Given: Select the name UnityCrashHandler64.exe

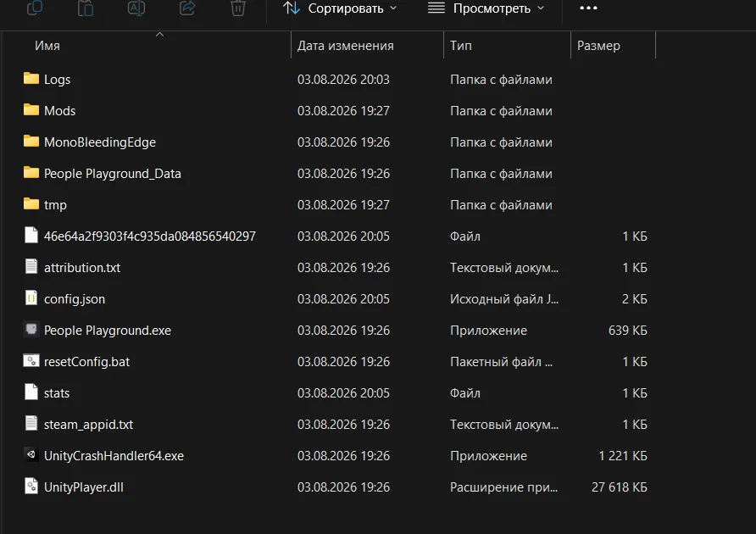Looking at the screenshot, I should pyautogui.click(x=114, y=456).
